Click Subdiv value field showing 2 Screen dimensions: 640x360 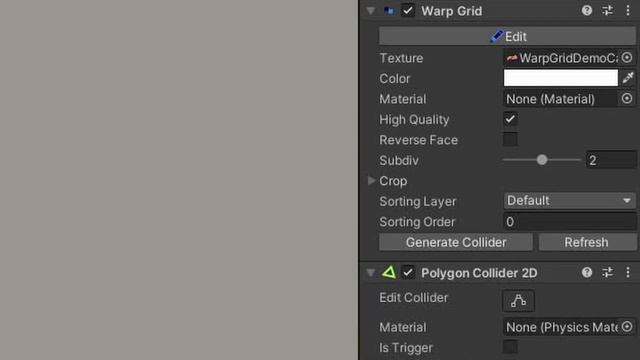pos(611,160)
